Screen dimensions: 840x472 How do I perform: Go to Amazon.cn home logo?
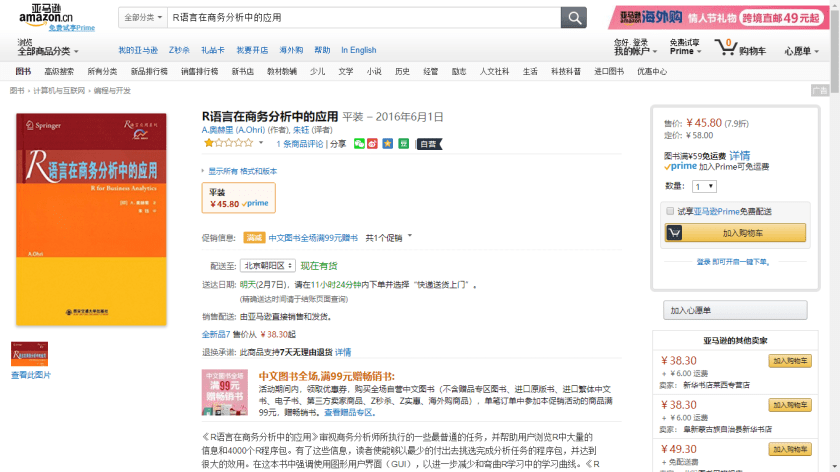(45, 16)
